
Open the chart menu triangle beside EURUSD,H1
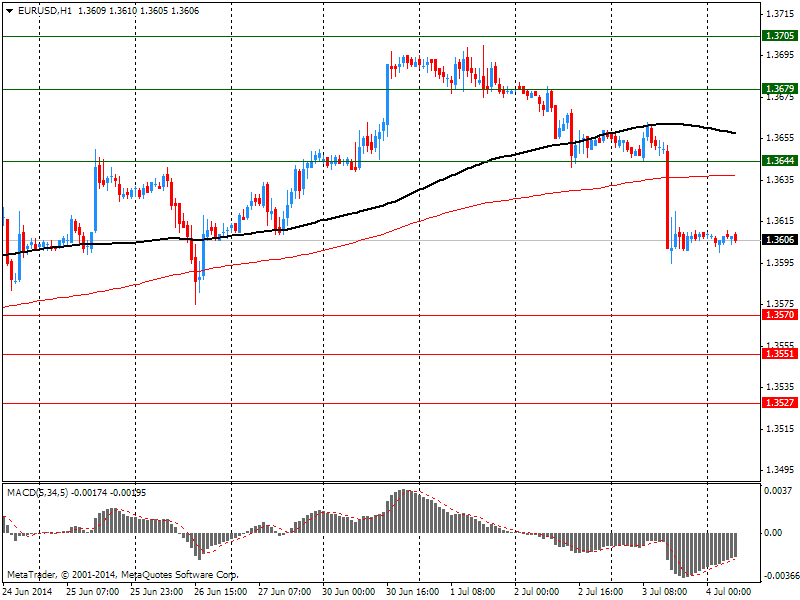point(9,11)
